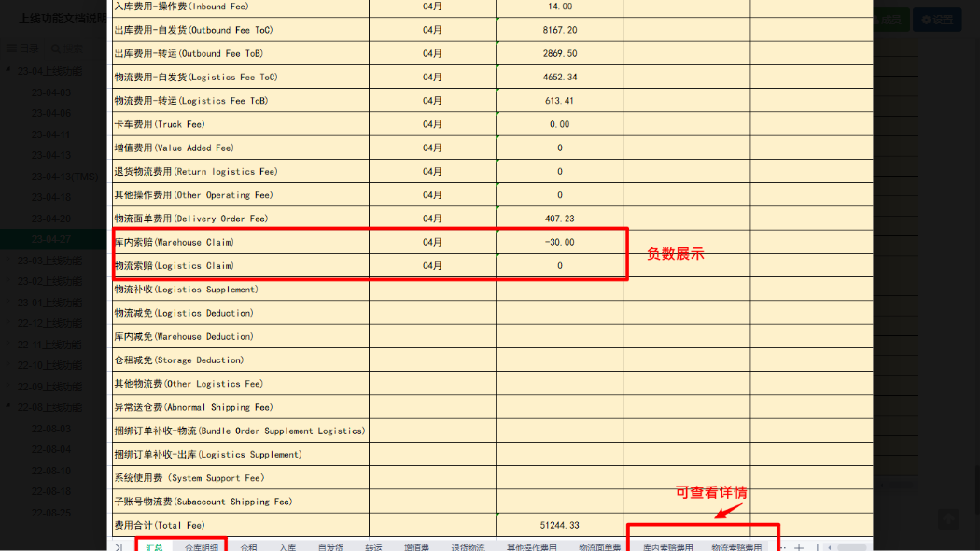Select the 系统使用费 (System Support Fee) cell
Viewport: 980px width, 551px height.
pos(241,478)
